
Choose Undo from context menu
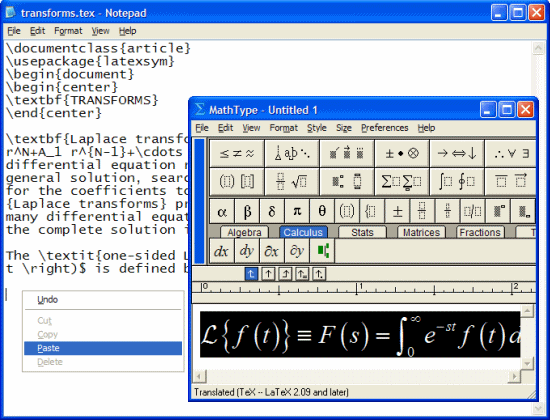(103, 300)
